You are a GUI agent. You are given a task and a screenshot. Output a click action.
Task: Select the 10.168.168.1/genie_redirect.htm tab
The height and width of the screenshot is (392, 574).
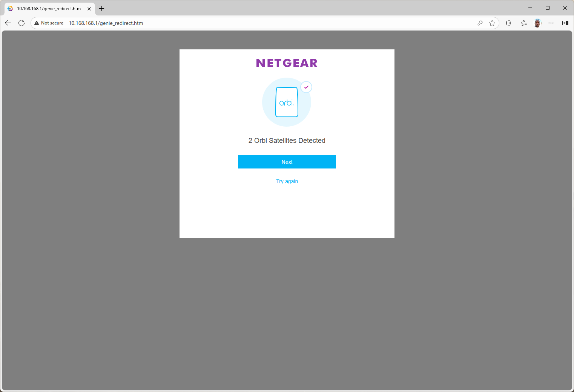[49, 9]
